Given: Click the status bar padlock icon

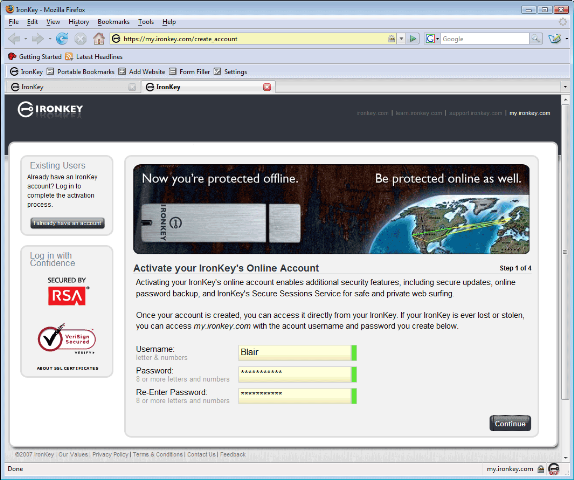Looking at the screenshot, I should [x=540, y=469].
